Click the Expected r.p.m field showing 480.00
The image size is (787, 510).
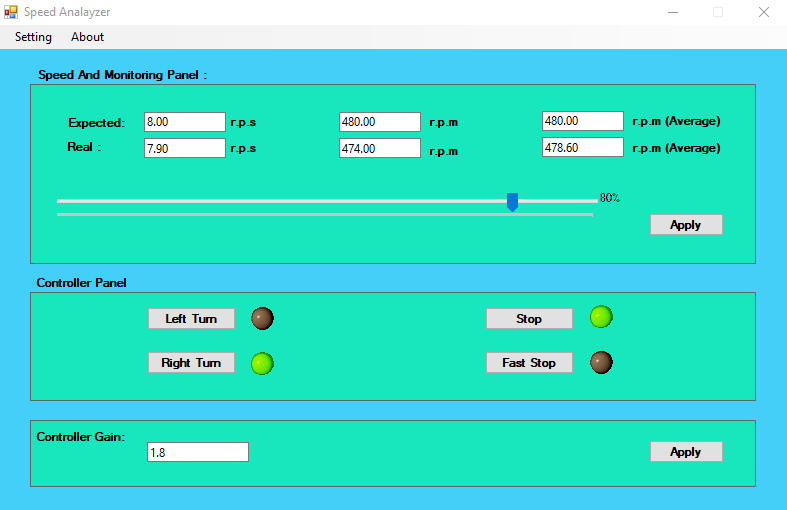click(380, 121)
